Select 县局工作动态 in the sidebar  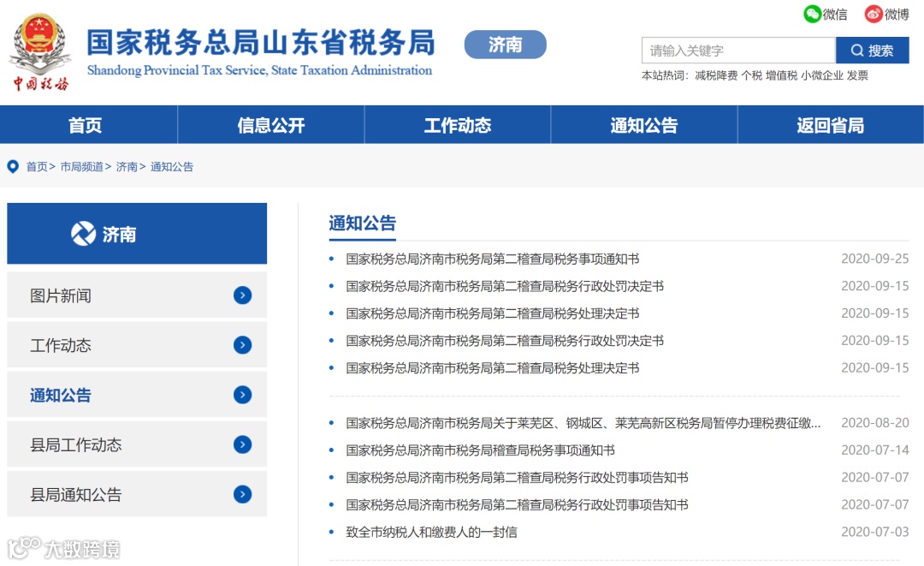(x=137, y=444)
